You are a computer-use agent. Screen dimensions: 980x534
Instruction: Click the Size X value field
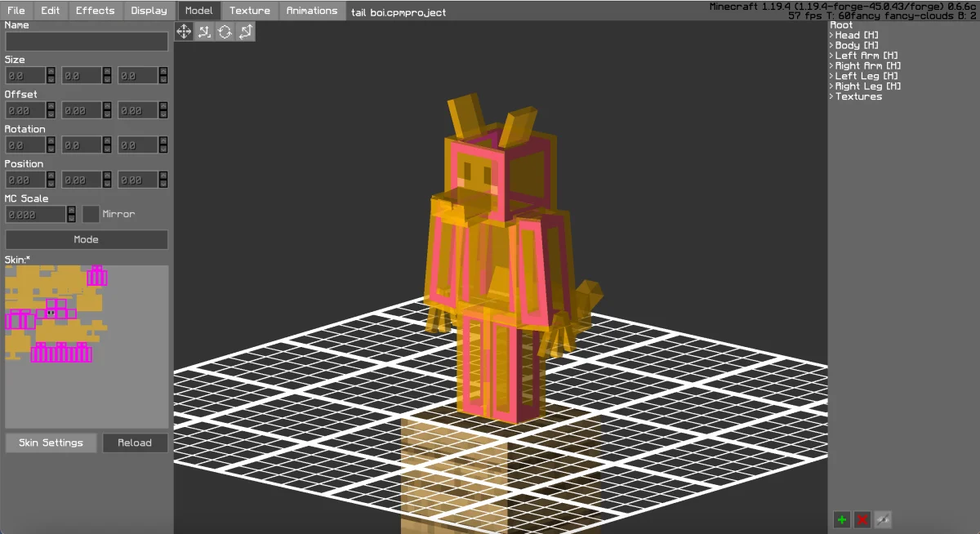(x=25, y=75)
